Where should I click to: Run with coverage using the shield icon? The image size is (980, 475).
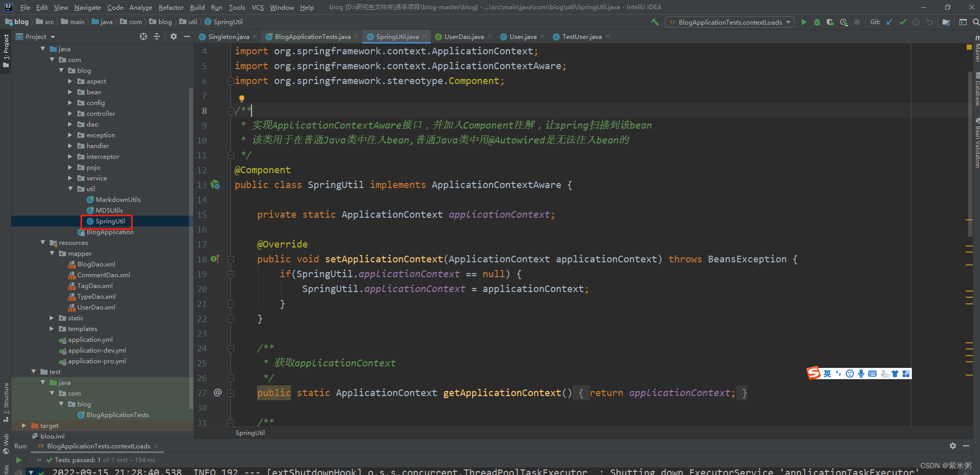click(x=830, y=22)
